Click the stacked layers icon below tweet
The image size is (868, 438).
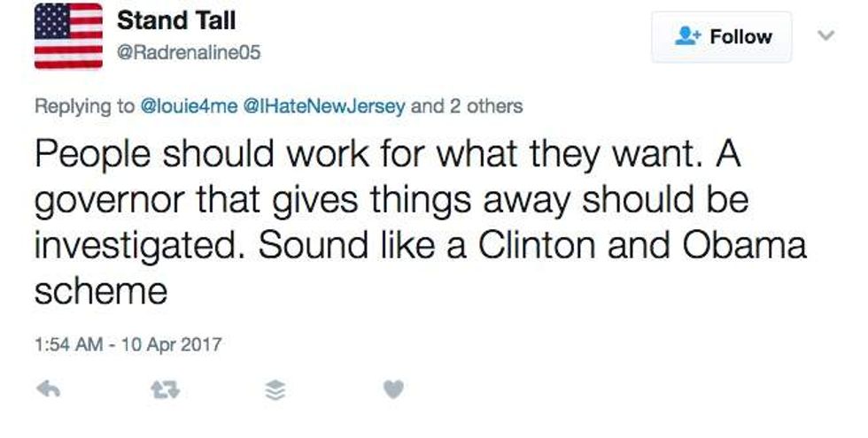(276, 388)
